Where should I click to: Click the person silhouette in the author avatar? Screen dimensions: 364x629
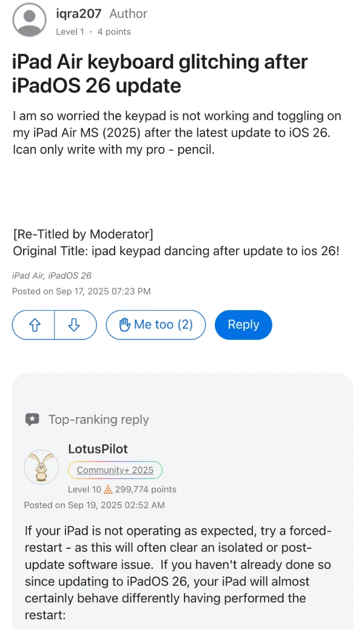coord(29,20)
